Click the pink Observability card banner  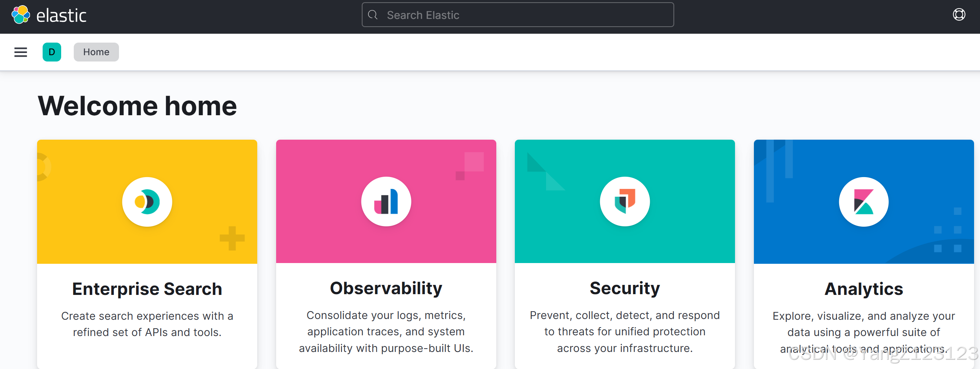386,202
